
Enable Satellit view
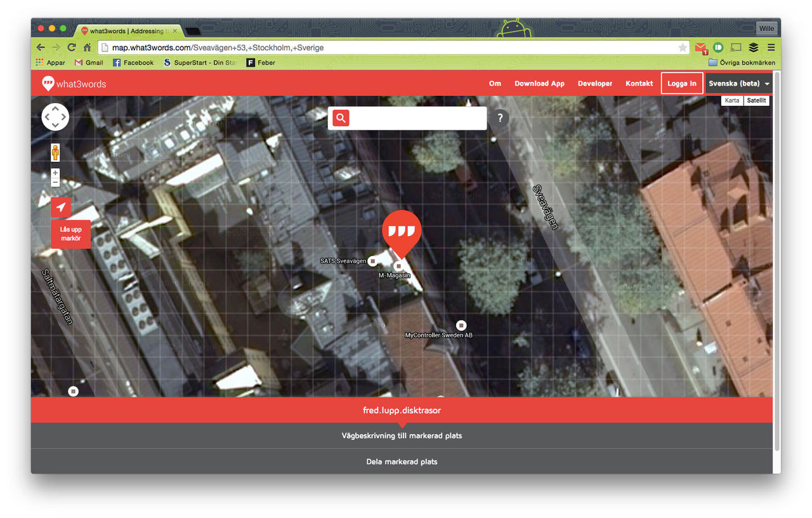[x=756, y=100]
